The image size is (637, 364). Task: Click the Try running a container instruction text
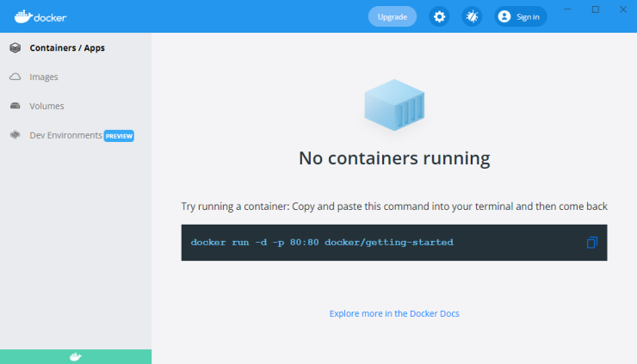pos(394,207)
